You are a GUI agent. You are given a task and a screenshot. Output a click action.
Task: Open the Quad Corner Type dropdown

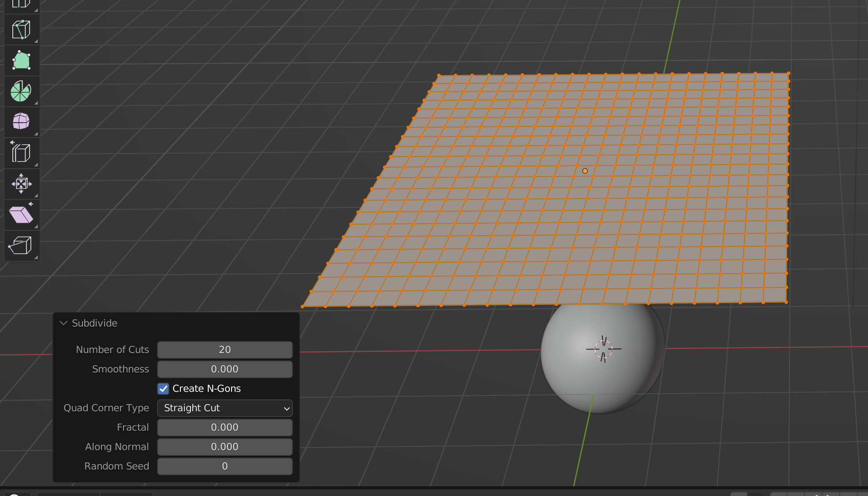tap(224, 408)
